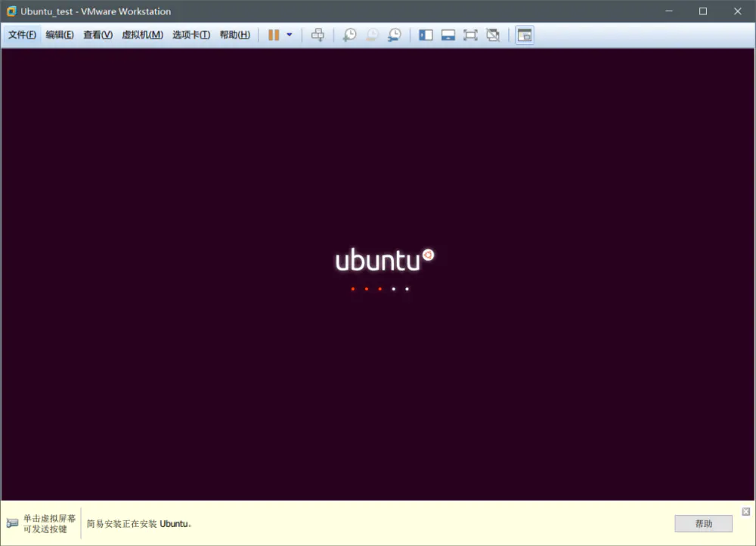Open the 虚拟机(M) menu

click(142, 35)
